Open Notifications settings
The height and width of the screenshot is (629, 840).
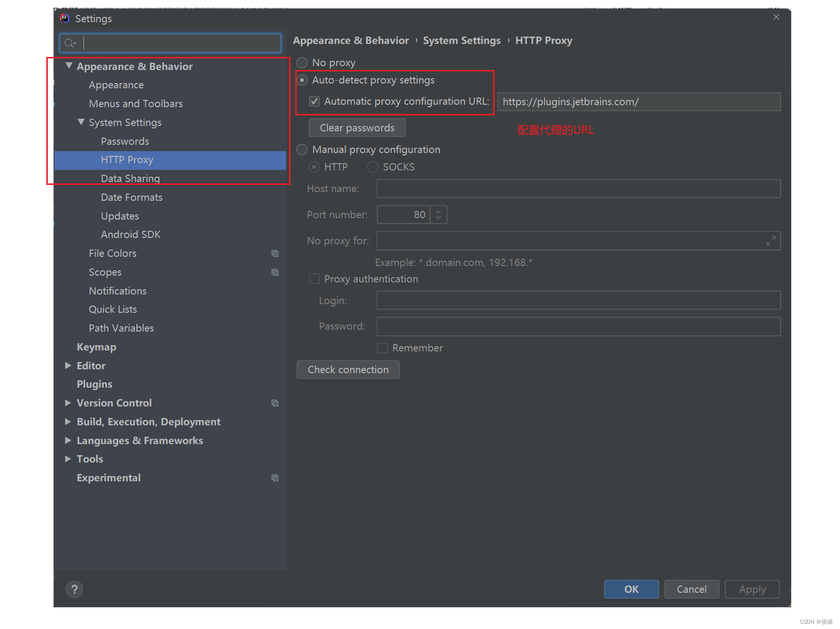118,291
